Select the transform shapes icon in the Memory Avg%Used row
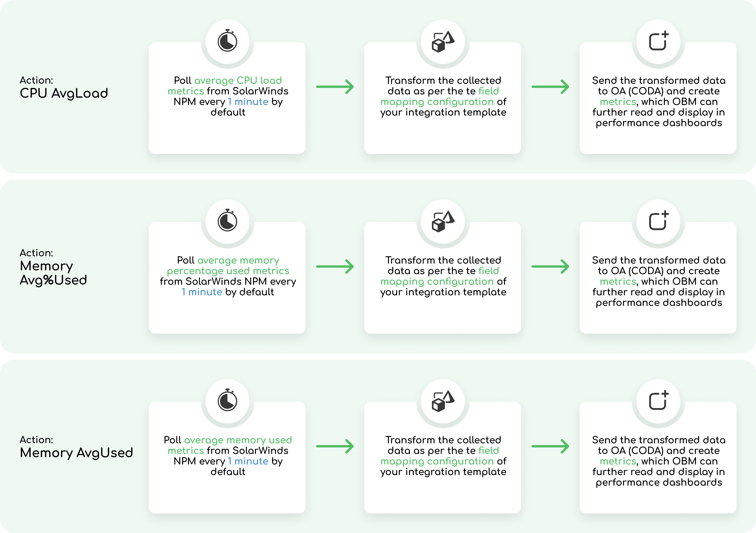Image resolution: width=756 pixels, height=533 pixels. point(443,221)
